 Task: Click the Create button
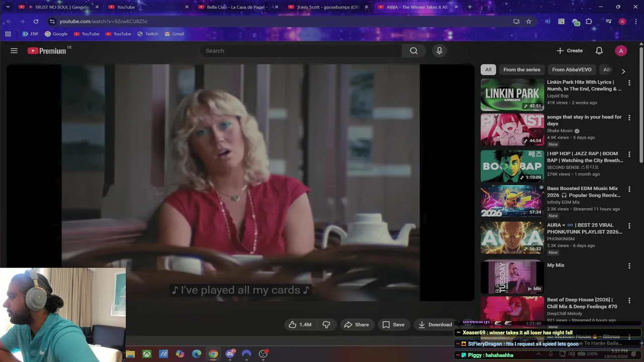tap(570, 51)
